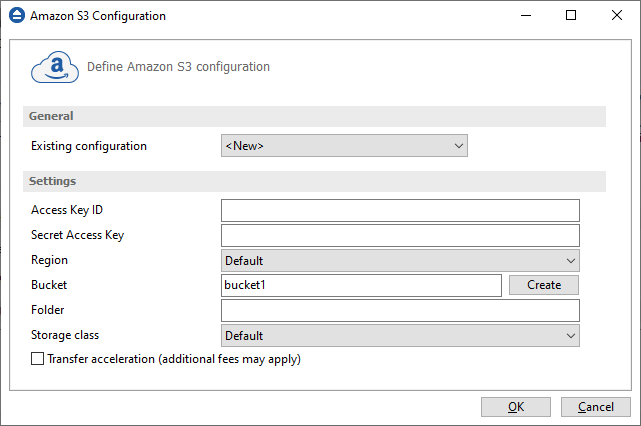Image resolution: width=641 pixels, height=426 pixels.
Task: Click the Amazon S3 cloud icon
Action: [55, 67]
